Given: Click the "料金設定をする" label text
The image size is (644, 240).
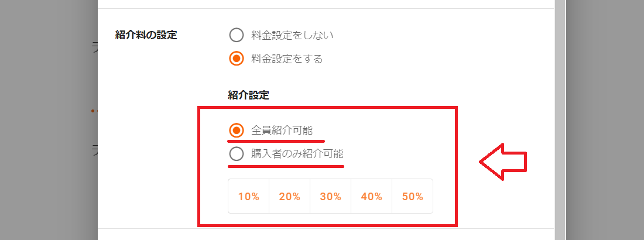Looking at the screenshot, I should 287,59.
